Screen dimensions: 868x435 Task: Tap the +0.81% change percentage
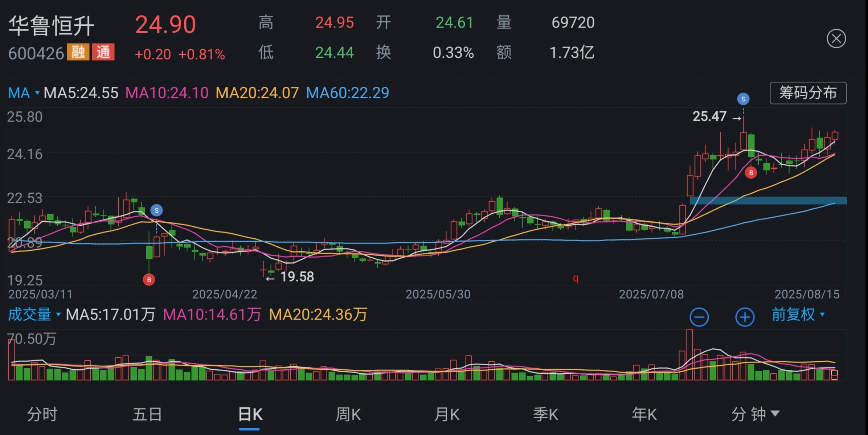pyautogui.click(x=202, y=54)
